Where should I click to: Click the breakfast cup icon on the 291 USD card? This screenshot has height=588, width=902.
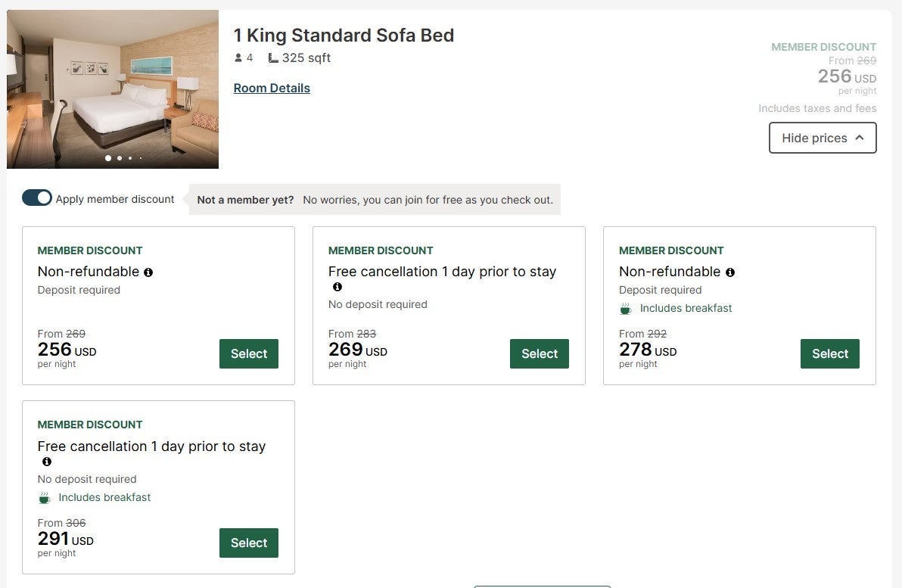44,497
